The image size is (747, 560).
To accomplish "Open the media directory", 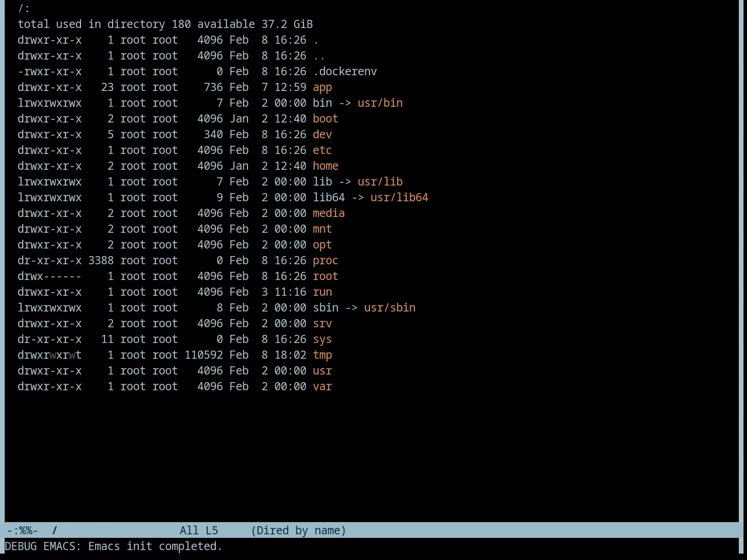I will click(x=329, y=213).
